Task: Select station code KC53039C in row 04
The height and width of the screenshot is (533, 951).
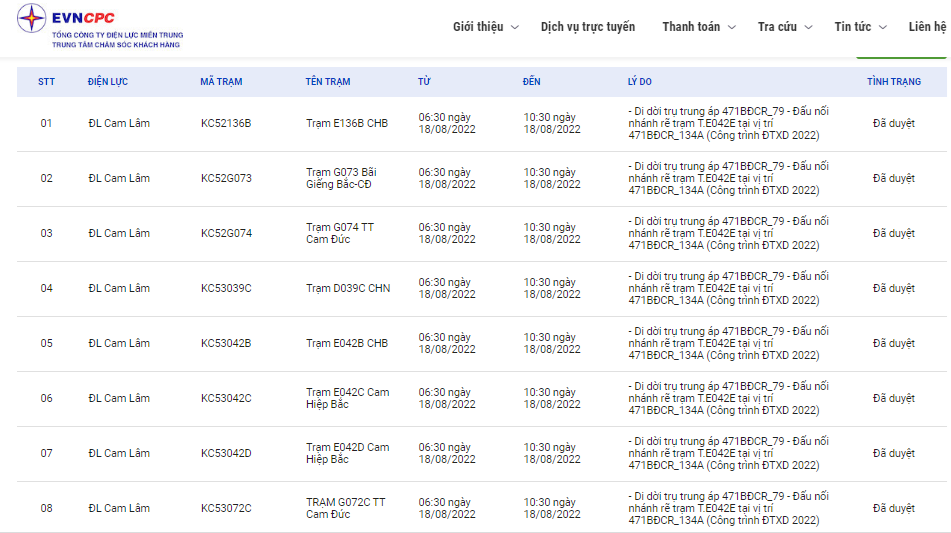Action: (x=226, y=289)
